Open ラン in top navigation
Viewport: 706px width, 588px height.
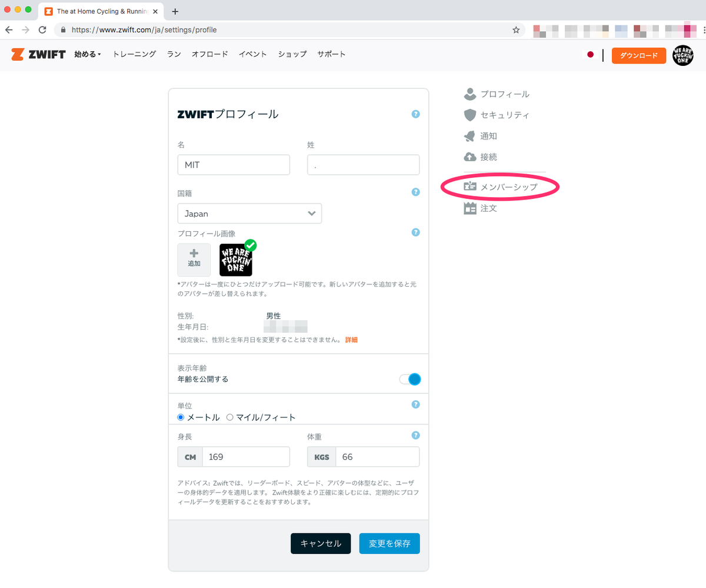174,54
